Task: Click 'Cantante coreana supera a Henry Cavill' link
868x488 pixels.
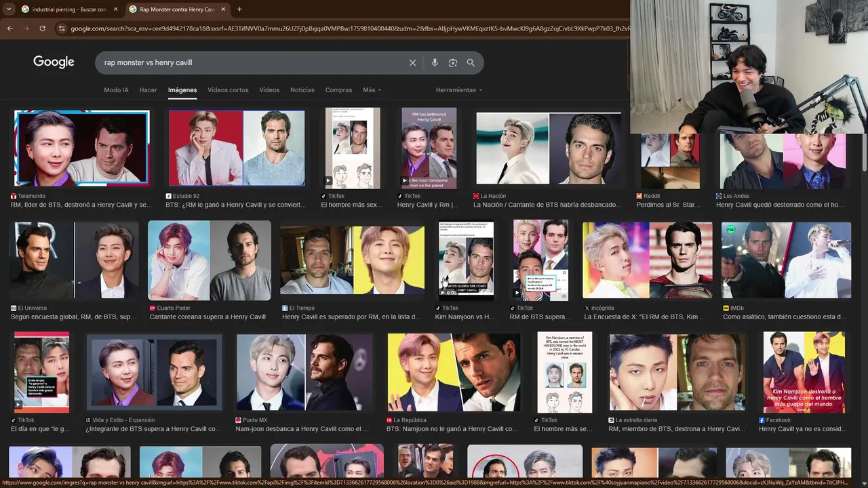Action: pos(208,317)
